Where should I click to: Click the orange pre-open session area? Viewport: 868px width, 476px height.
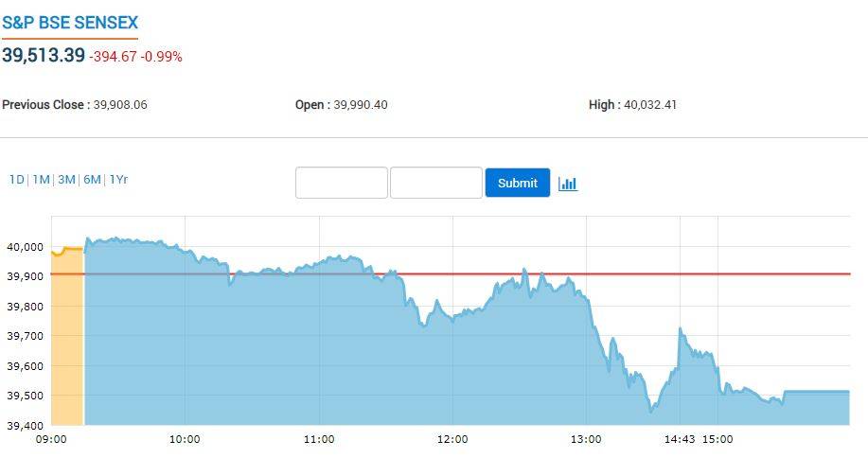tap(67, 341)
